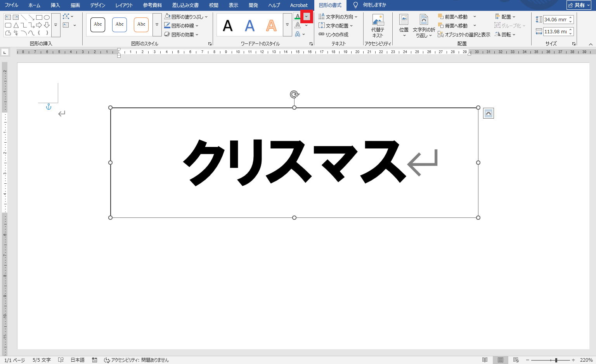
Task: Click the shape height field showing 34.06 mm
Action: tap(555, 19)
